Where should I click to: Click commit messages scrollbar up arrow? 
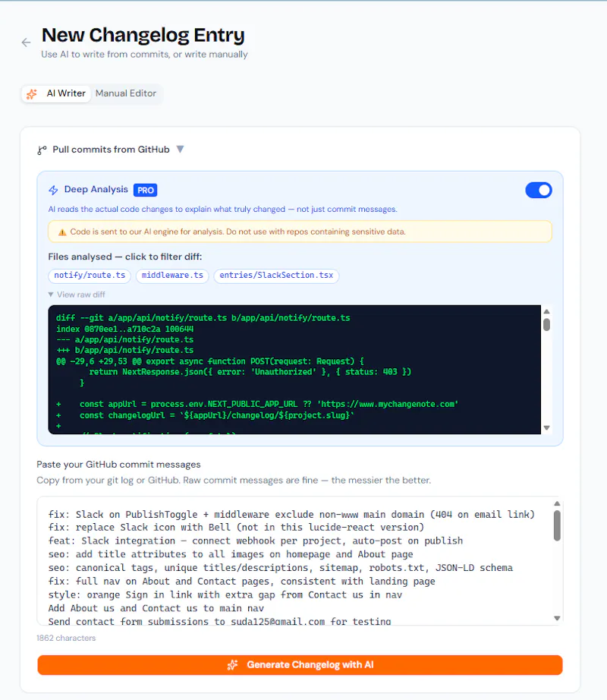(x=557, y=503)
